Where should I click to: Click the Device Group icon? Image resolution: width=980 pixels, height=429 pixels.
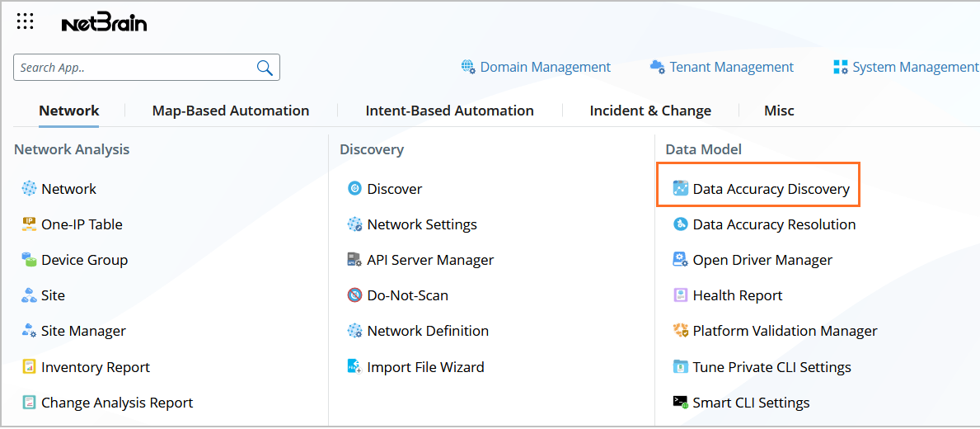tap(29, 260)
